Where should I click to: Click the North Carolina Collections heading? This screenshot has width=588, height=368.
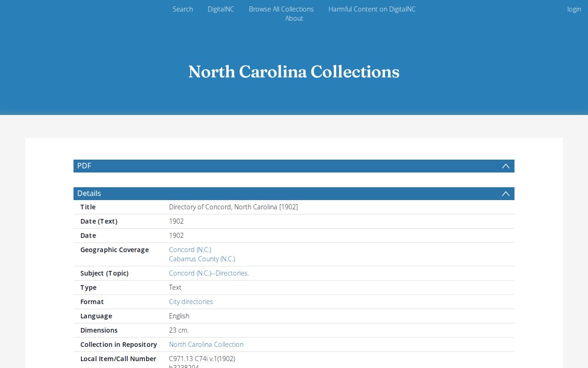[294, 72]
